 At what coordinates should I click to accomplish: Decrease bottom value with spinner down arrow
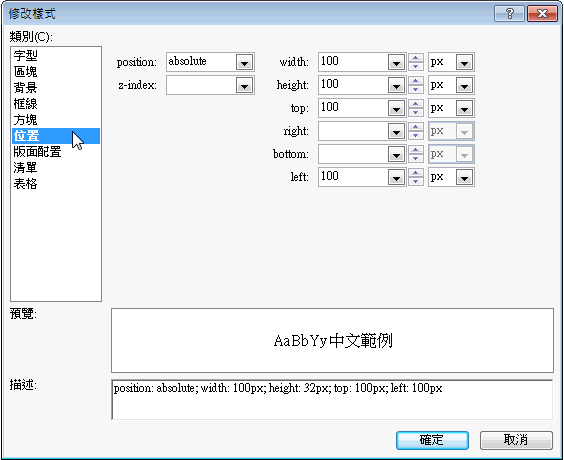pos(416,159)
